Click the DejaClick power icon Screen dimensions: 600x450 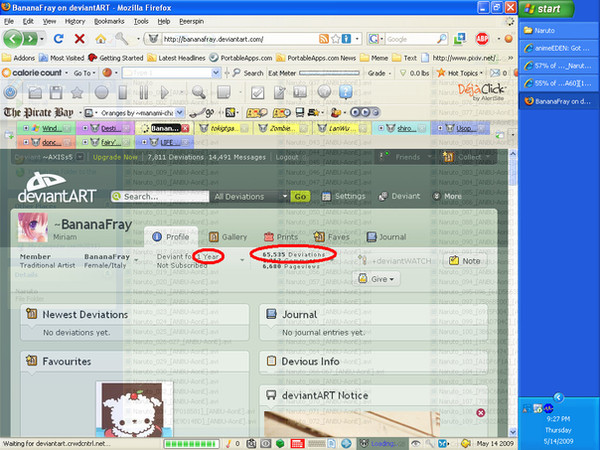pyautogui.click(x=10, y=92)
